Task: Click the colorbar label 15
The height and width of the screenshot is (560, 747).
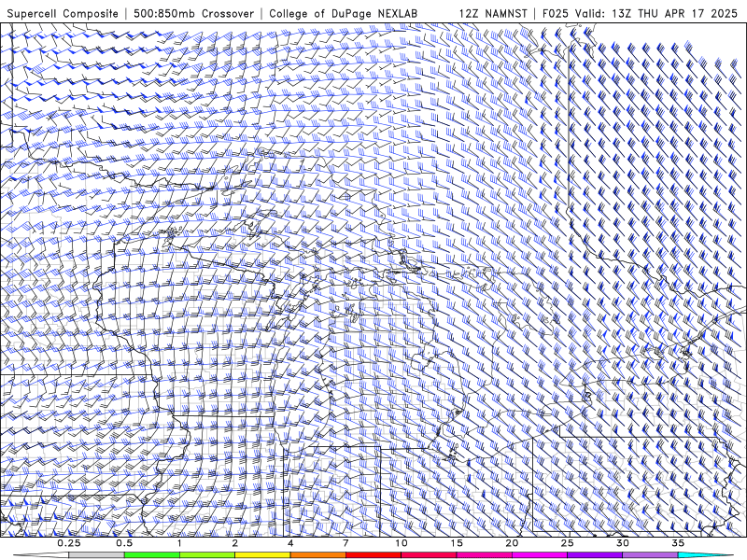Action: click(457, 543)
